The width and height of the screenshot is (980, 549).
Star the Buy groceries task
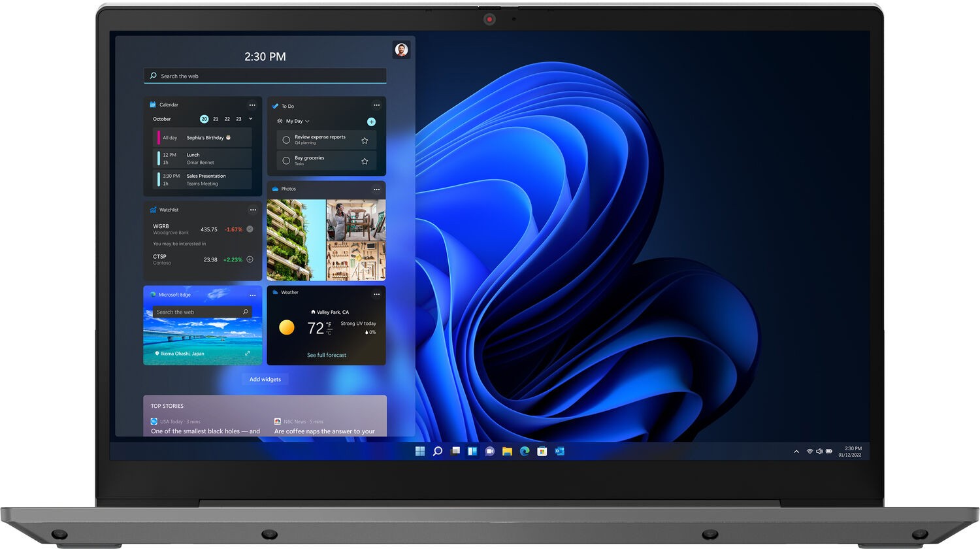coord(365,161)
